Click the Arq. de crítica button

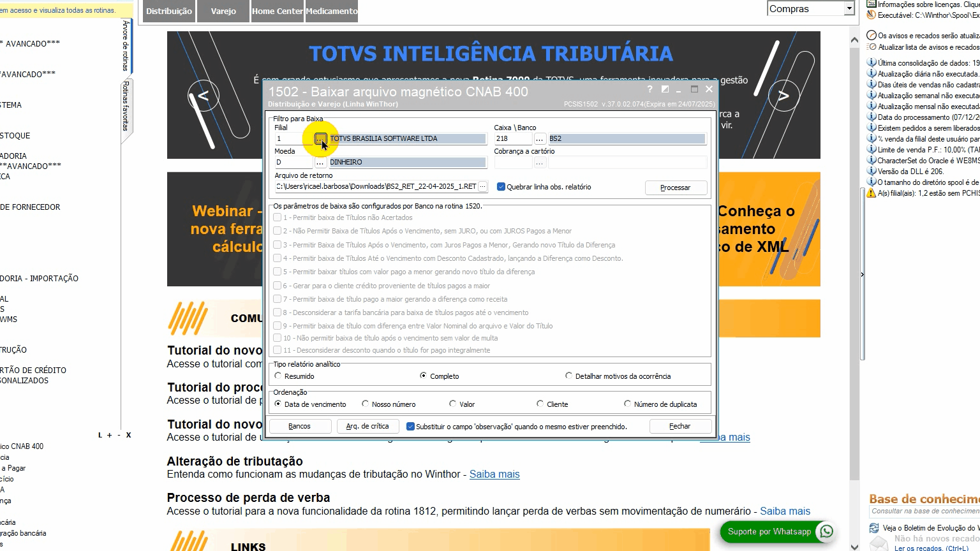367,426
